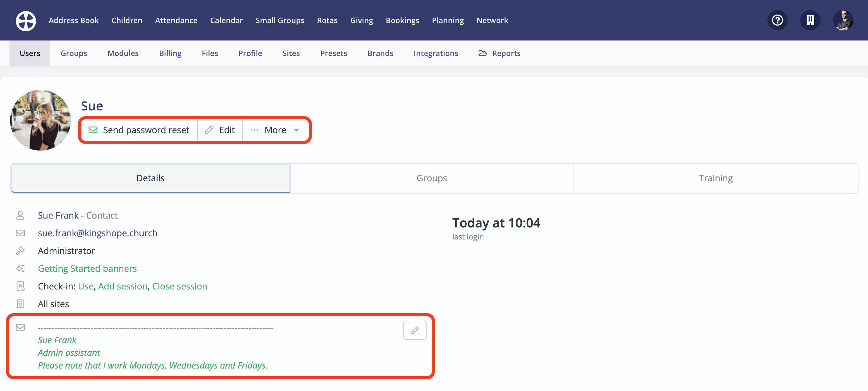Click the contact person icon beside Sue Frank
This screenshot has width=868, height=391.
21,215
